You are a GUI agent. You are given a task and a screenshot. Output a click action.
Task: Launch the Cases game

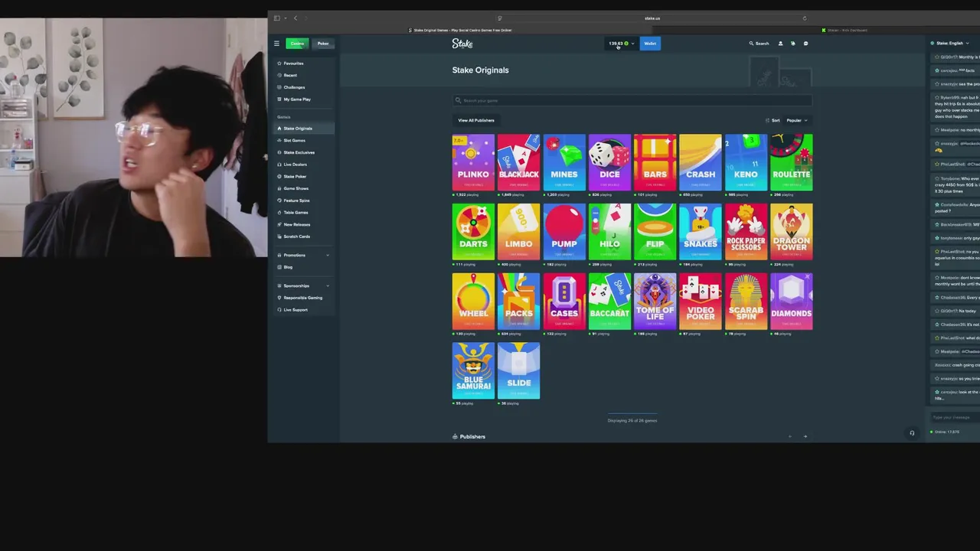564,301
